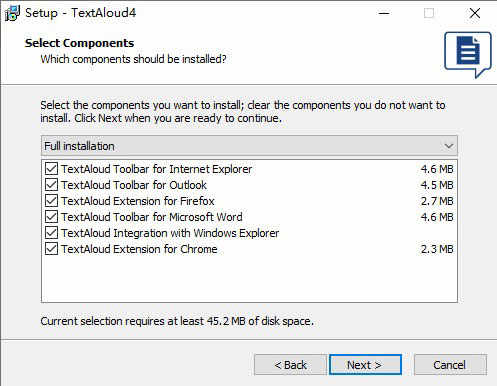Go to the Next setup step
Image resolution: width=497 pixels, height=386 pixels.
[x=365, y=365]
